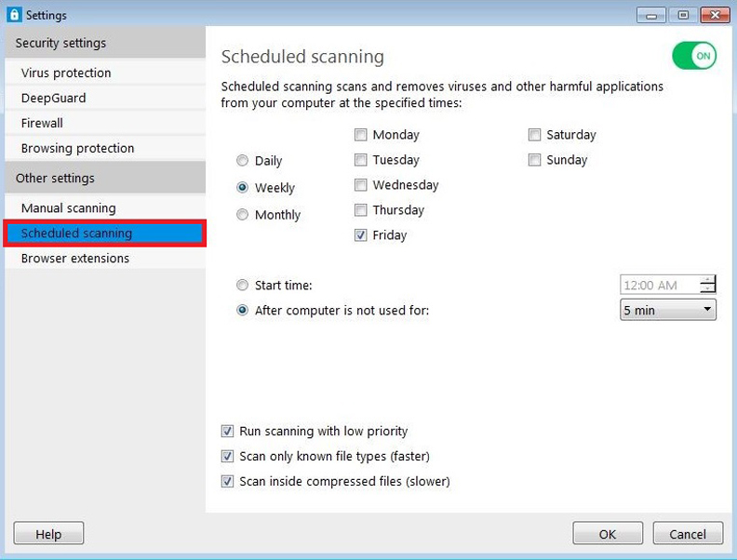Turn off the Scheduled scanning ON switch
The image size is (737, 560).
694,56
